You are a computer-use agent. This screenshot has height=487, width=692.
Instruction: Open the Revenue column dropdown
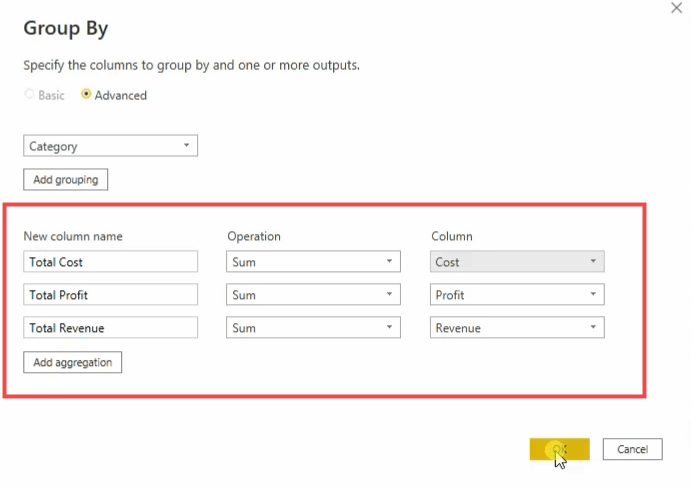point(517,328)
